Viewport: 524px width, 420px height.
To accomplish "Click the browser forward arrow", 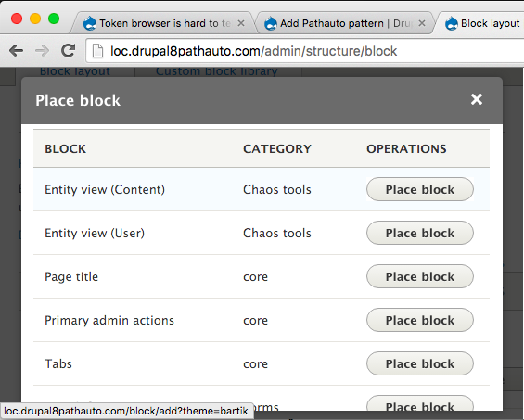I will [42, 51].
